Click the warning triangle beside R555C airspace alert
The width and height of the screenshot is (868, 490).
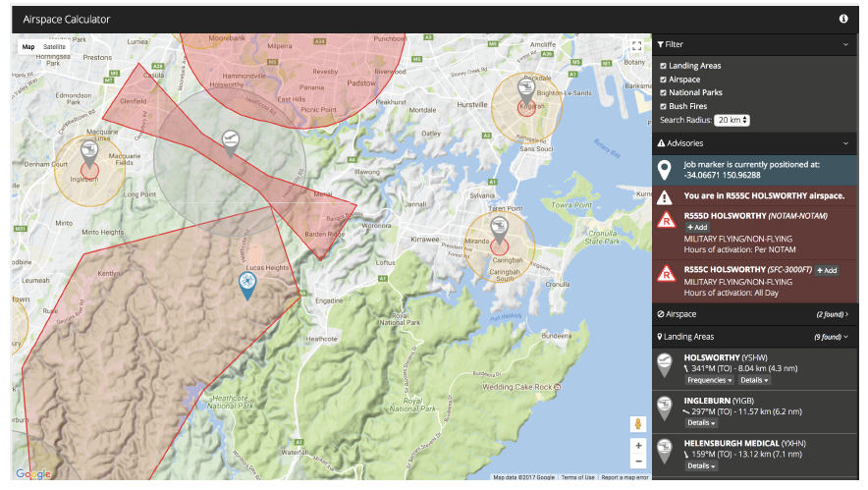click(x=665, y=196)
